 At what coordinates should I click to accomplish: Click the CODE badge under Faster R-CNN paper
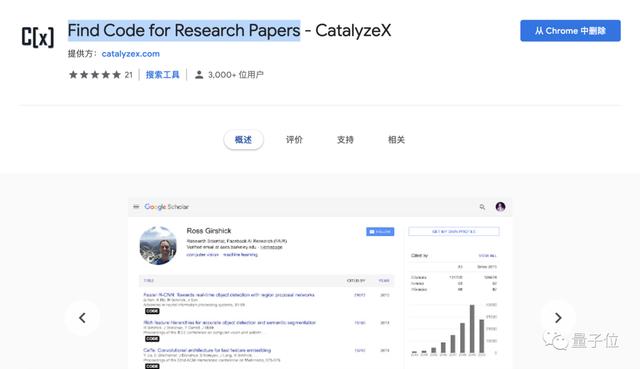click(152, 311)
